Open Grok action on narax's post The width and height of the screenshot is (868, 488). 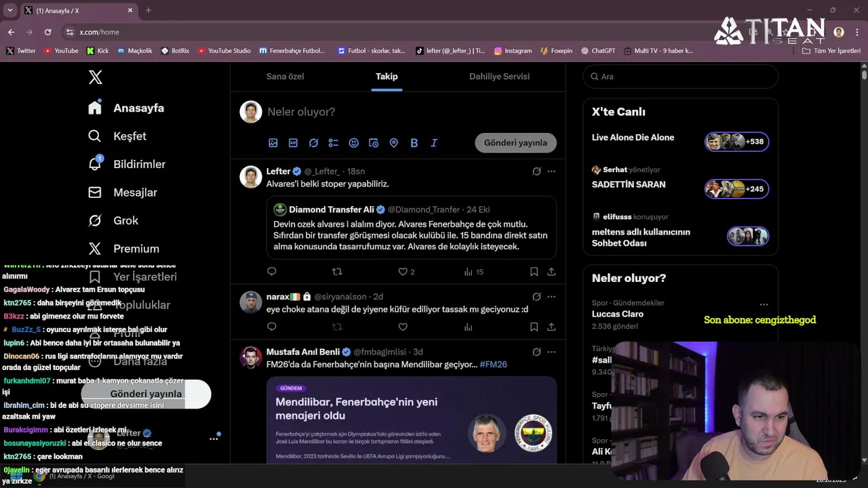[536, 297]
